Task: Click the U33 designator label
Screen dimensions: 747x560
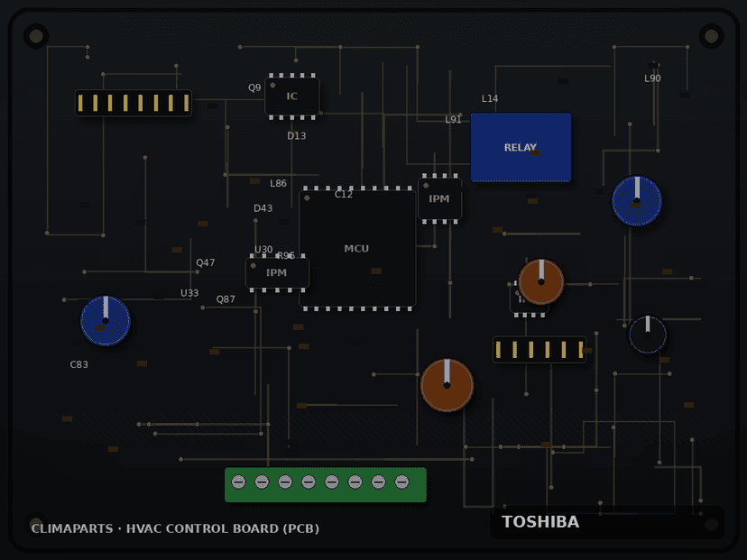Action: (x=189, y=293)
